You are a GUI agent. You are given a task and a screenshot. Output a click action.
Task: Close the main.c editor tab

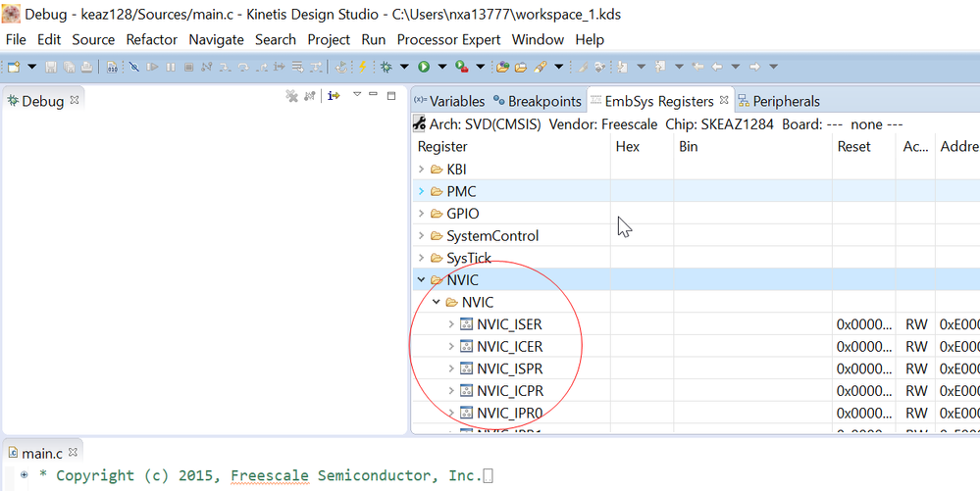tap(73, 452)
